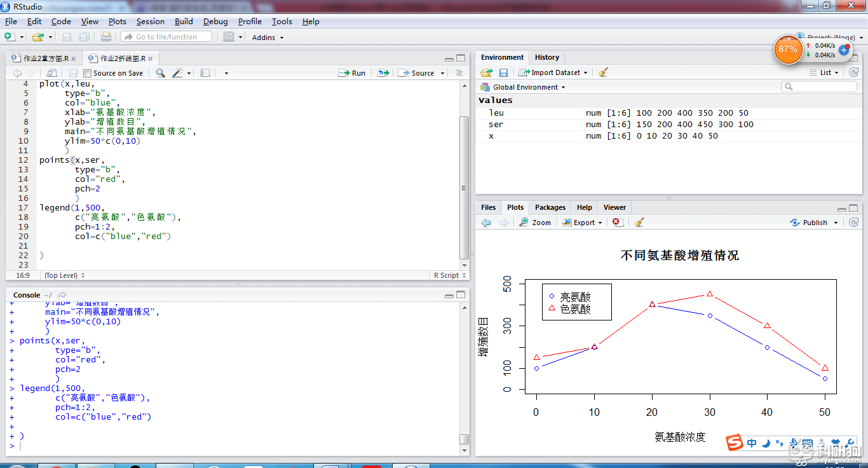868x468 pixels.
Task: Switch to the Help tab
Action: tap(585, 207)
